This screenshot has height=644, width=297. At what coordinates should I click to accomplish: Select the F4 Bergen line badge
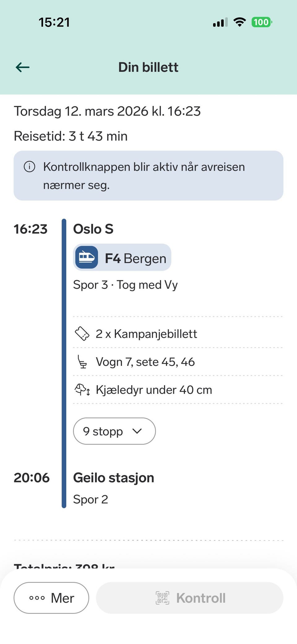click(122, 257)
